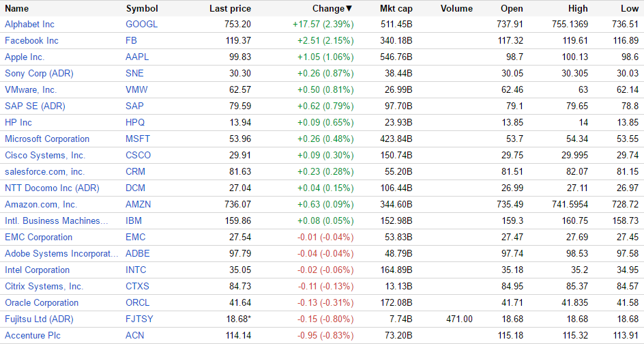Open the salesforce.com, inc. link
This screenshot has width=644, height=344.
coord(45,171)
